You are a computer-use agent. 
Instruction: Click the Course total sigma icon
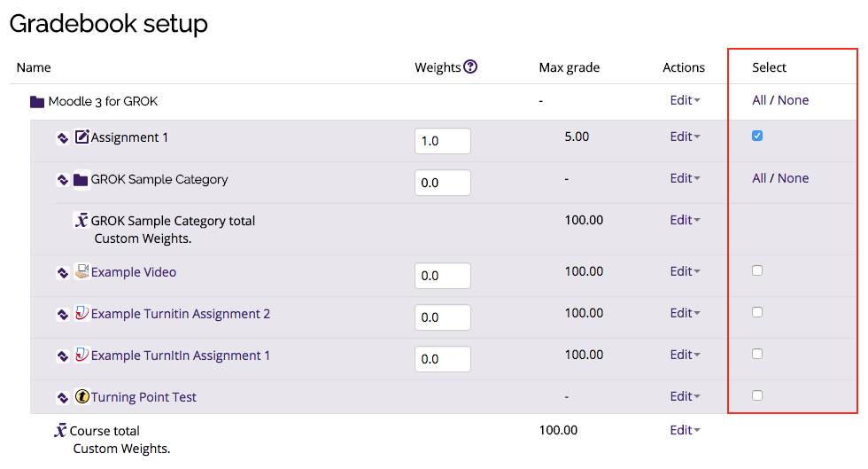tap(60, 430)
